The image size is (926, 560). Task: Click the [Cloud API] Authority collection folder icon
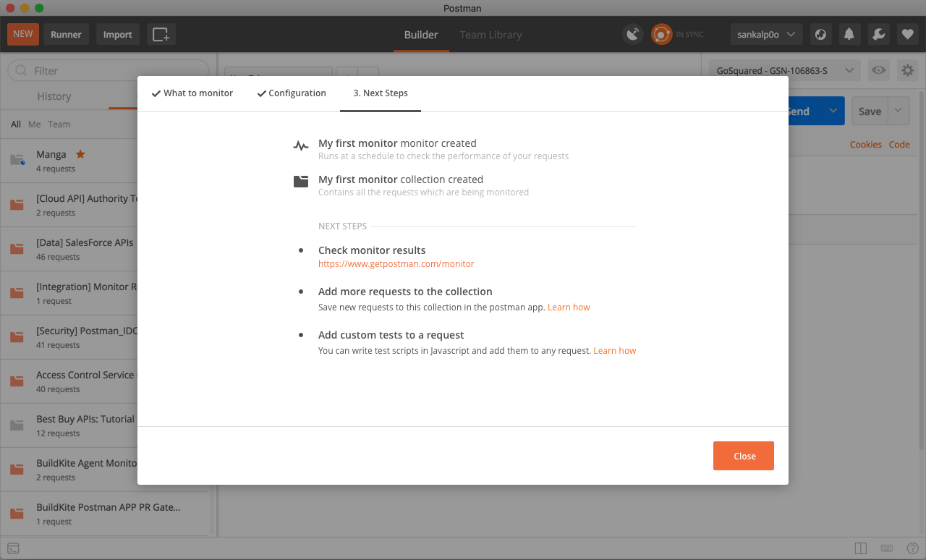(x=17, y=205)
